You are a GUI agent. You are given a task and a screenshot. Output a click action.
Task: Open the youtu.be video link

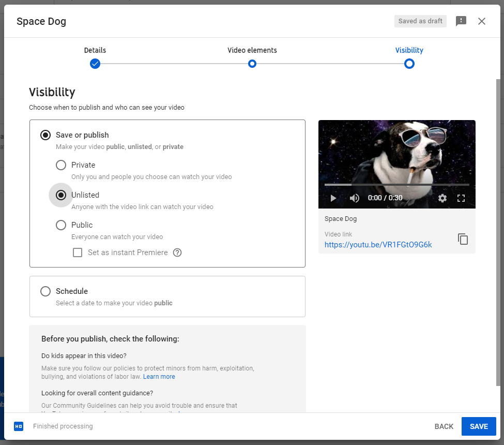coord(378,245)
